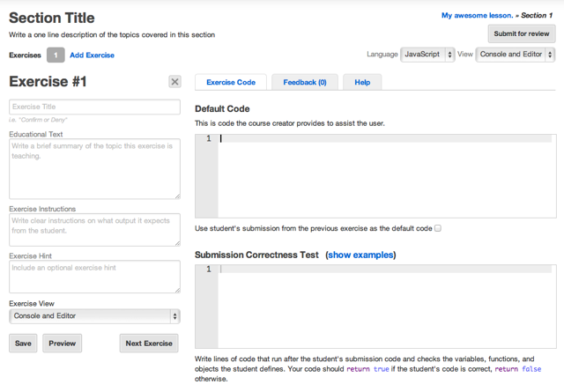Screen dimensions: 564x392
Task: Open the Language JavaScript dropdown
Action: [427, 55]
